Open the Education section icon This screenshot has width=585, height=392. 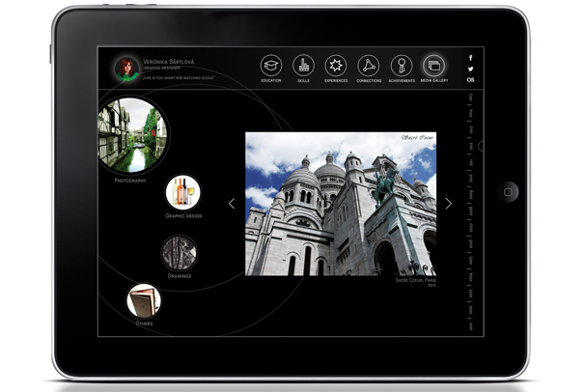[271, 66]
